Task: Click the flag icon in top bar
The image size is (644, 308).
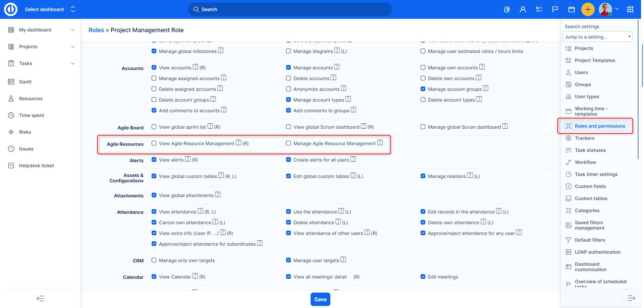Action: 555,9
